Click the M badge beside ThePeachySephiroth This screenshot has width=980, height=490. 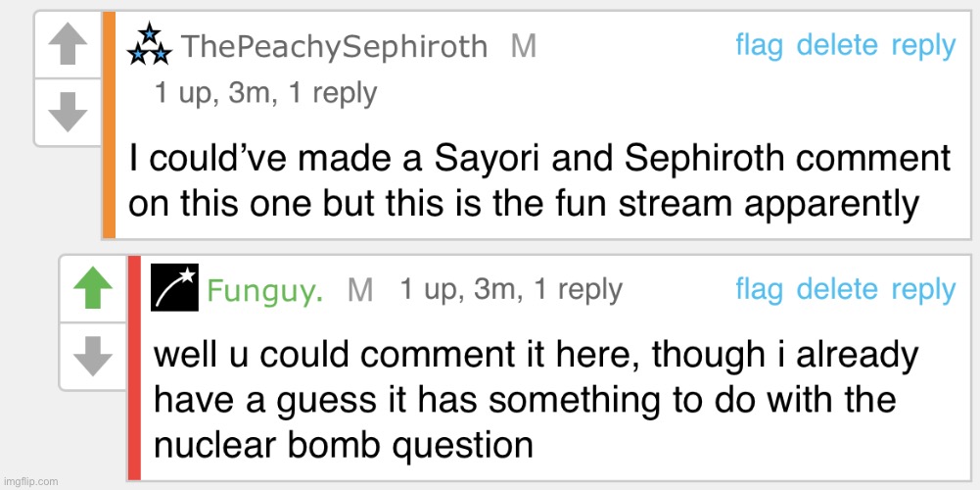tap(524, 46)
